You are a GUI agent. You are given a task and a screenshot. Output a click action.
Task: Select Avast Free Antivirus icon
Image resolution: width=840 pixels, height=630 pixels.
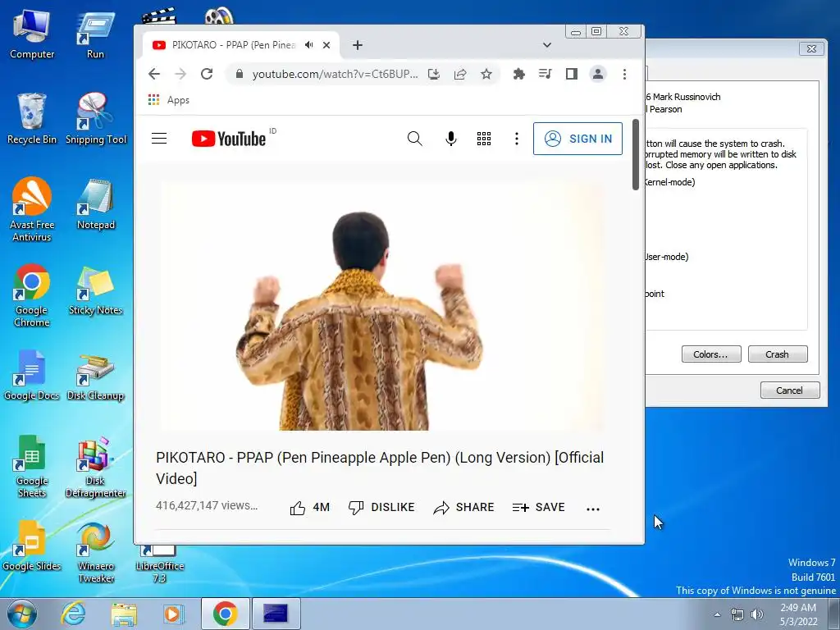(32, 209)
